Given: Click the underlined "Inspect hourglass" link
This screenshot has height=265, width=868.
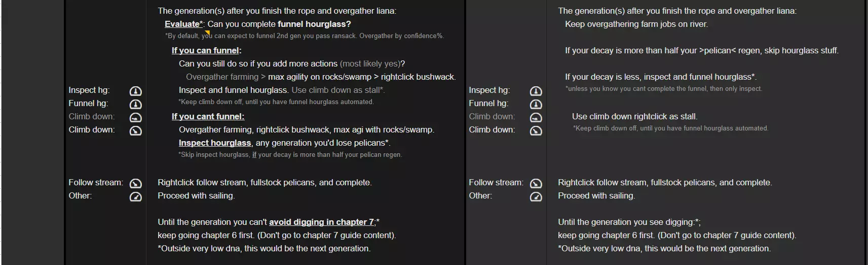Looking at the screenshot, I should pyautogui.click(x=215, y=143).
